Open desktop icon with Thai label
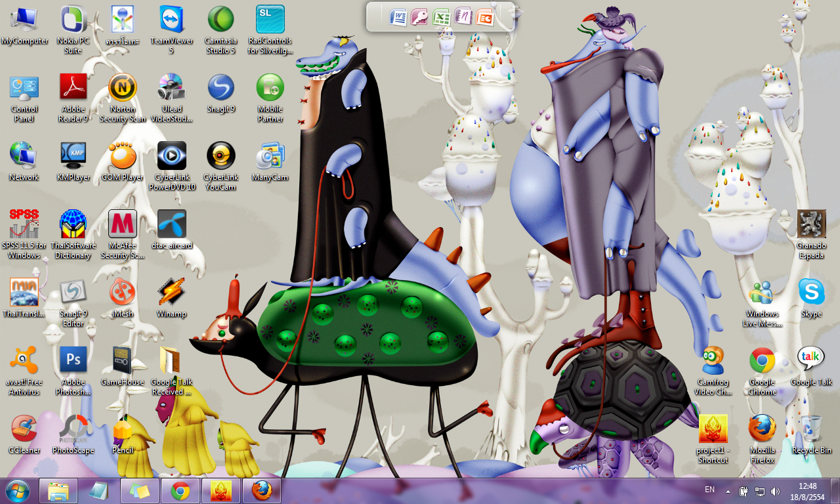The height and width of the screenshot is (504, 840). point(123,26)
